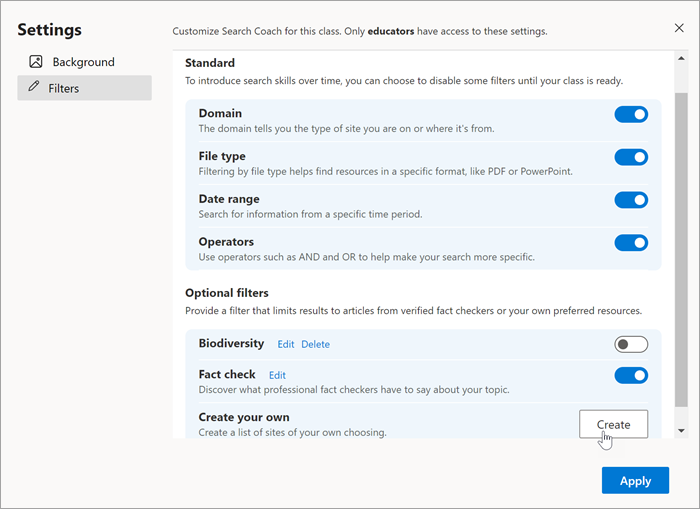The height and width of the screenshot is (509, 700).
Task: Disable the File type filter
Action: point(631,157)
